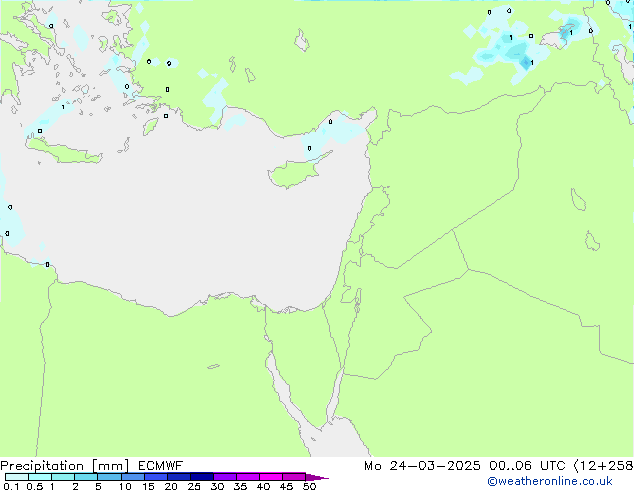This screenshot has width=634, height=490.
Task: Choose the 2–5 mm cyan legend swatch
Action: [x=86, y=477]
